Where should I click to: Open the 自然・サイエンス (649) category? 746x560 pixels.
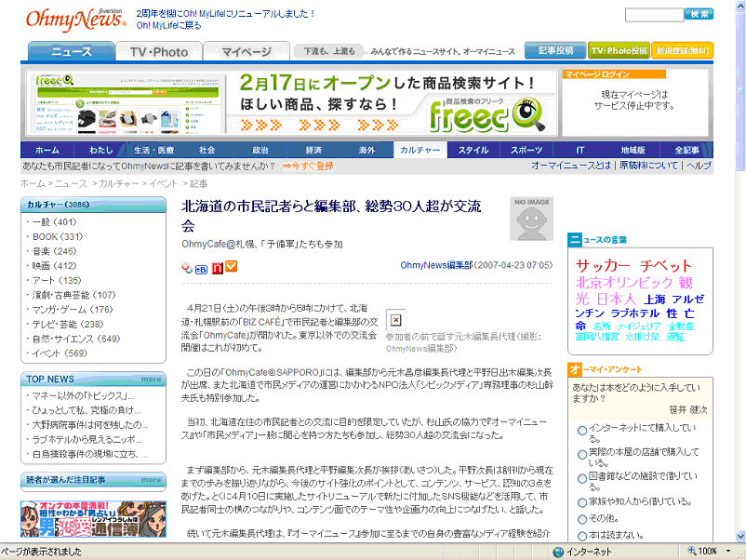point(76,339)
